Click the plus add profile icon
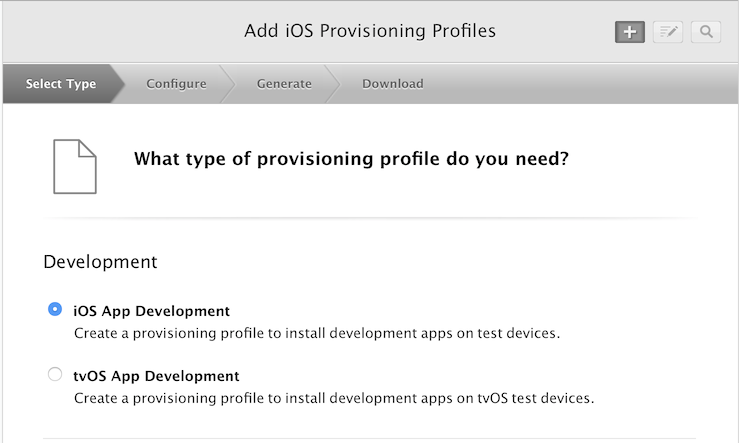The width and height of the screenshot is (739, 443). coord(630,32)
